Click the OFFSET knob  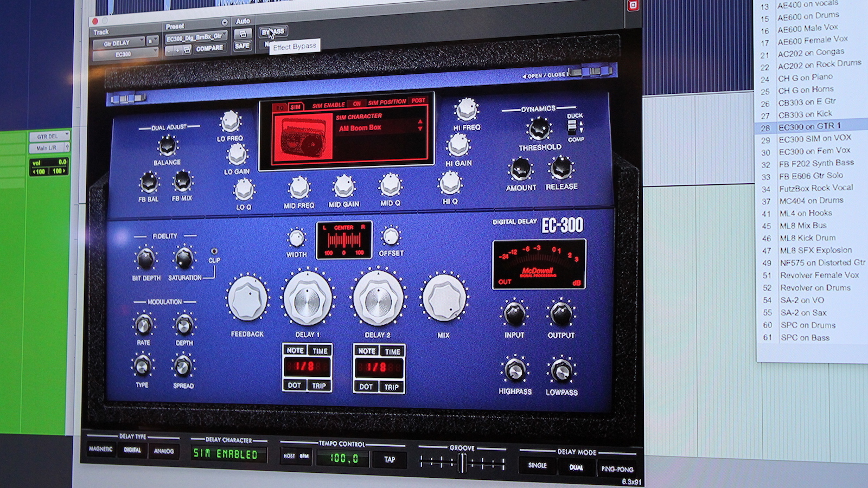point(391,236)
